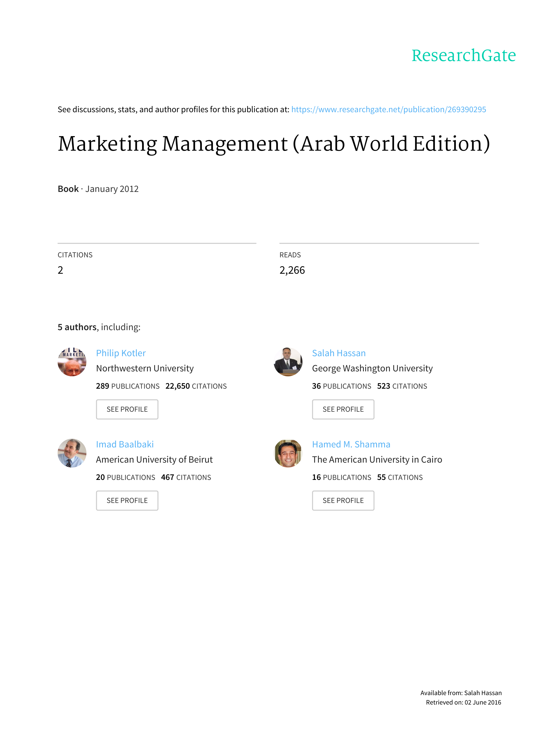The width and height of the screenshot is (560, 746).
Task: Click The American University in Cairo affiliation
Action: click(x=377, y=460)
